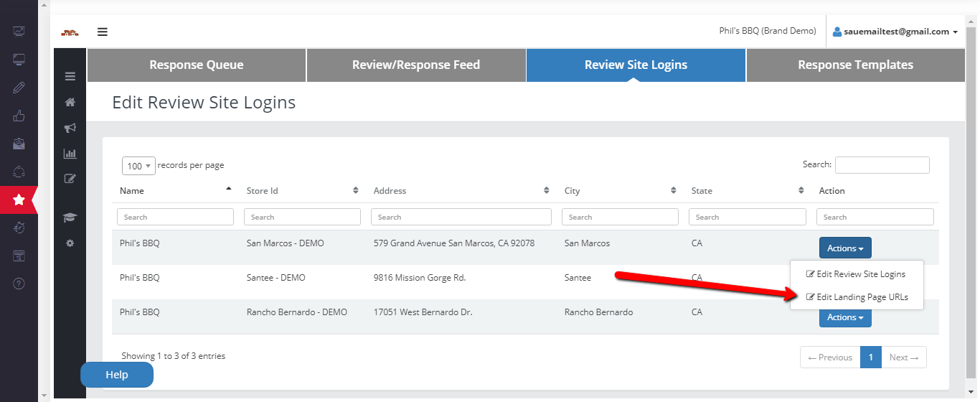Select the red star reviews icon

point(19,200)
